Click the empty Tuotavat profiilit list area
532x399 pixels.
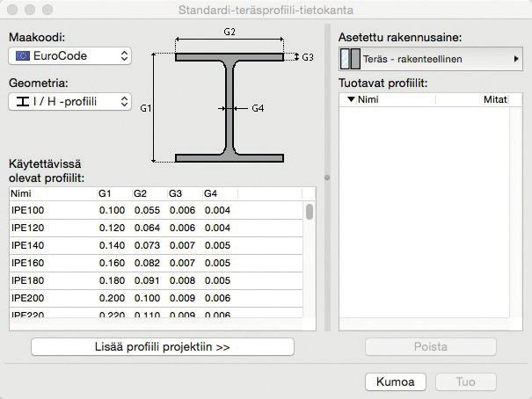click(x=424, y=212)
